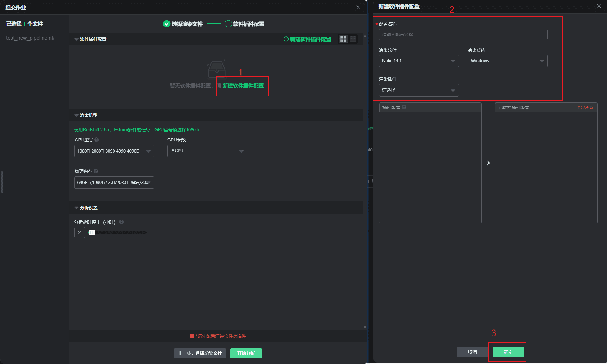Click the right arrow to move plugin versions
Viewport: 607px width, 364px height.
[x=488, y=163]
